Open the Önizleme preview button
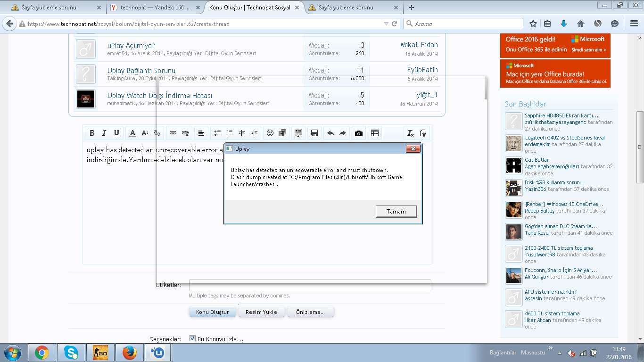 310,312
